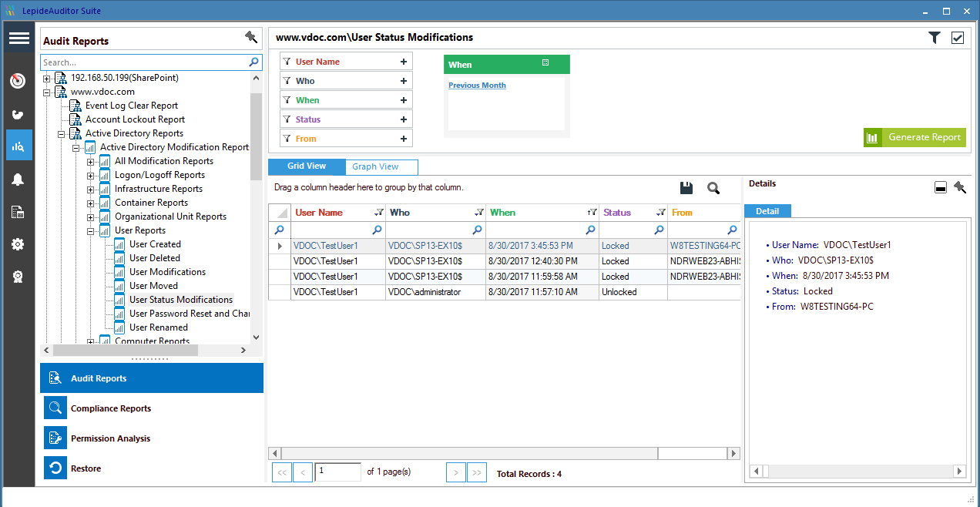Click the User Name column filter icon
This screenshot has height=507, width=980.
[378, 213]
